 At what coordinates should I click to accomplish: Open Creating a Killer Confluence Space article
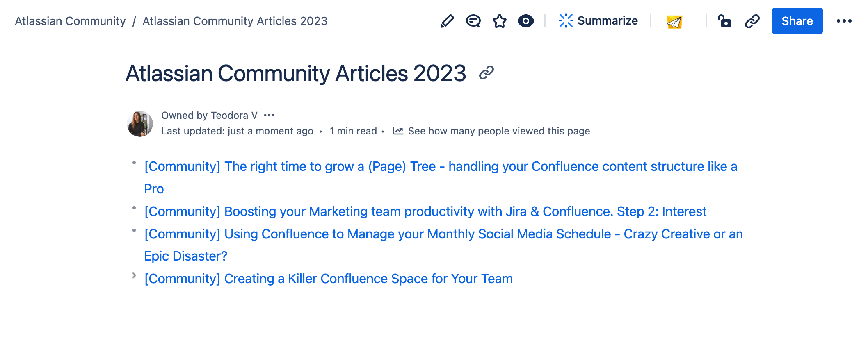pos(329,279)
